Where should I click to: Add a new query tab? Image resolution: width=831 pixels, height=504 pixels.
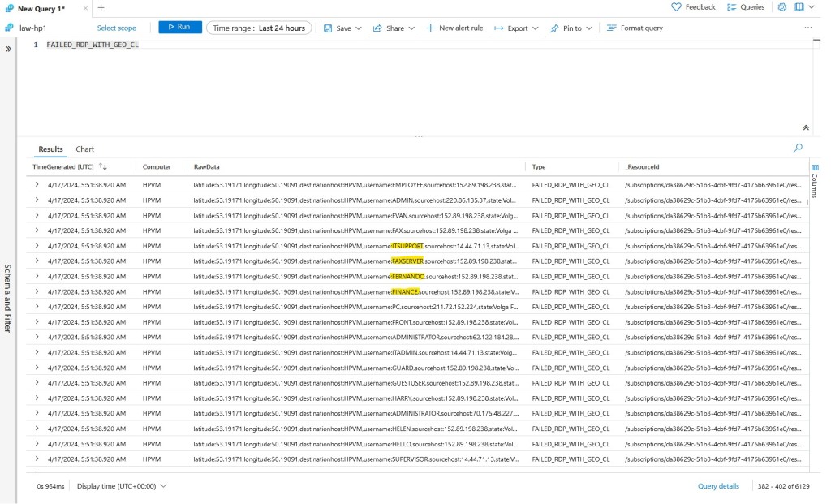(x=101, y=7)
